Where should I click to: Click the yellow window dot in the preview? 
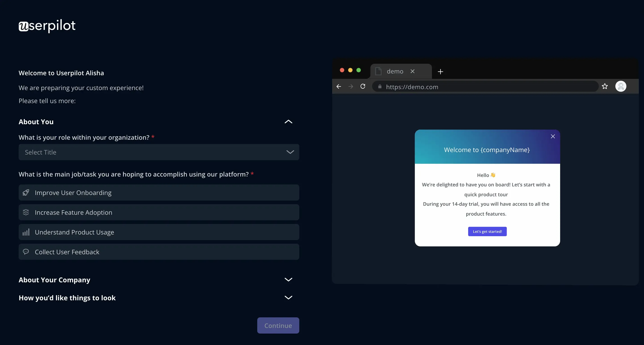coord(350,70)
